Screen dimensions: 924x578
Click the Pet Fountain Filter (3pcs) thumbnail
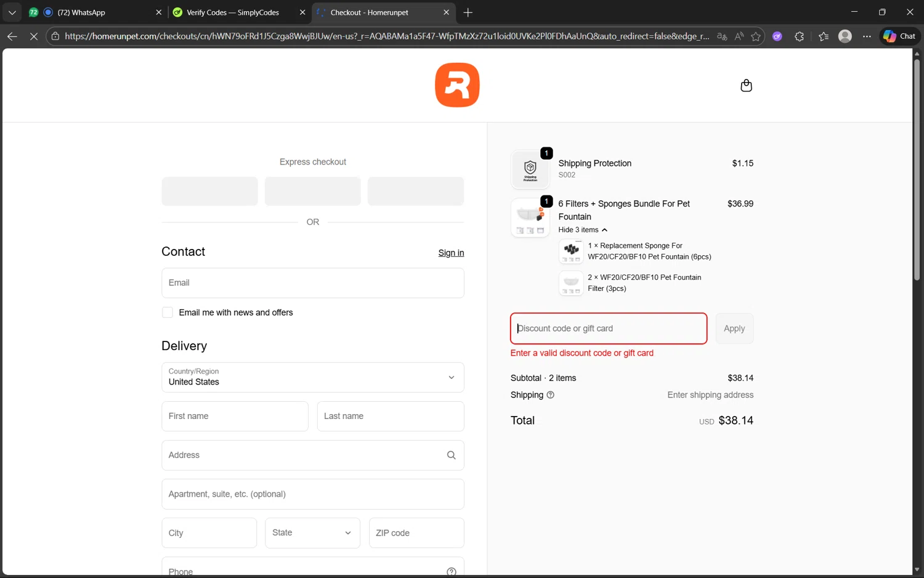coord(571,283)
